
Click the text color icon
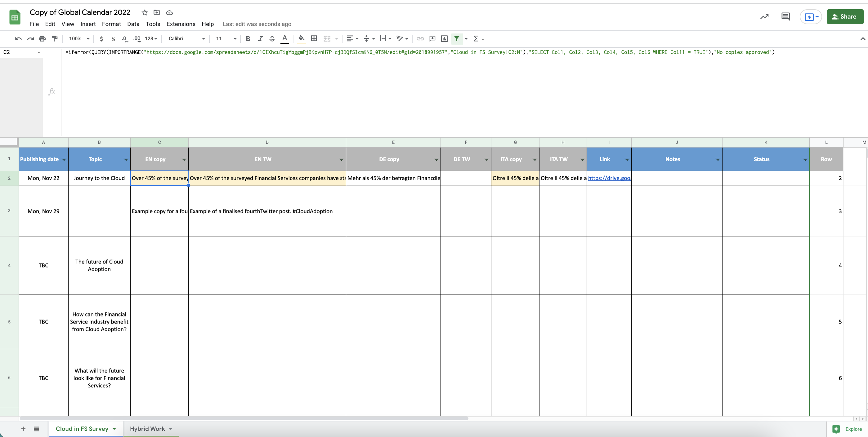point(285,38)
